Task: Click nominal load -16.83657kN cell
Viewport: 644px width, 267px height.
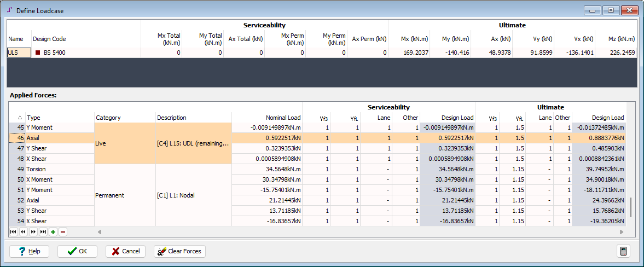Action: click(x=267, y=221)
